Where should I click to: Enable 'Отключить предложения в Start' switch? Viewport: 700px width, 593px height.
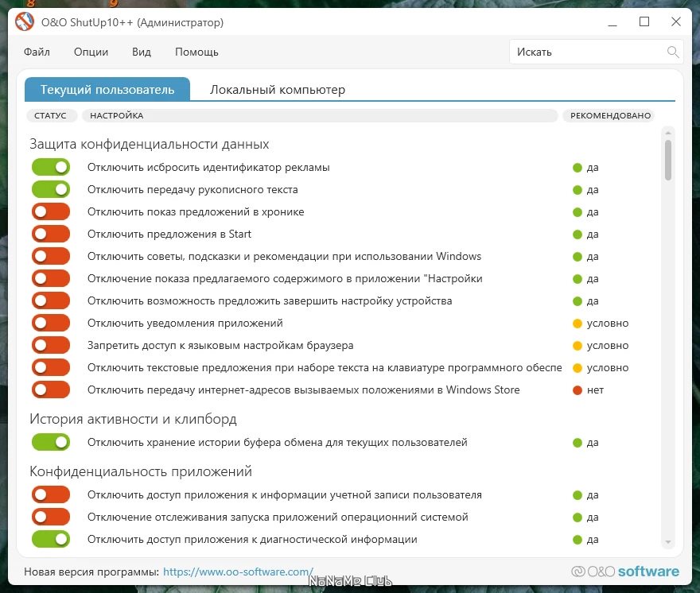(x=51, y=234)
